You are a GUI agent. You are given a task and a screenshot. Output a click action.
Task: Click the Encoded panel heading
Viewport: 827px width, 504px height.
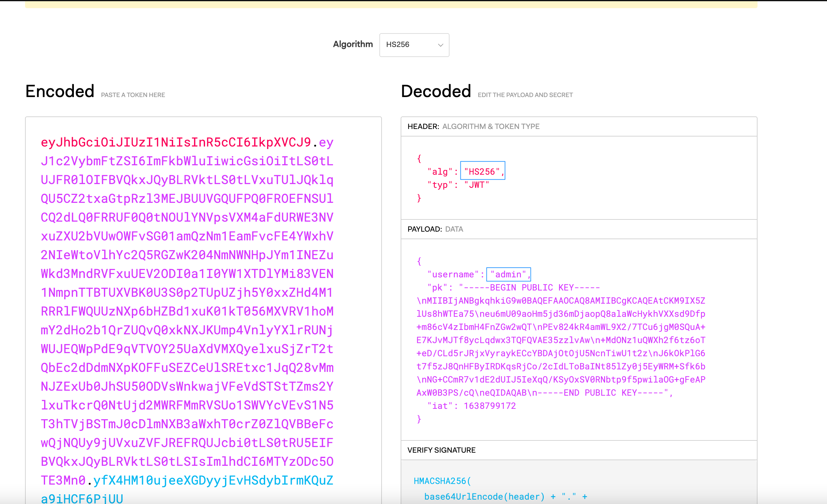59,90
